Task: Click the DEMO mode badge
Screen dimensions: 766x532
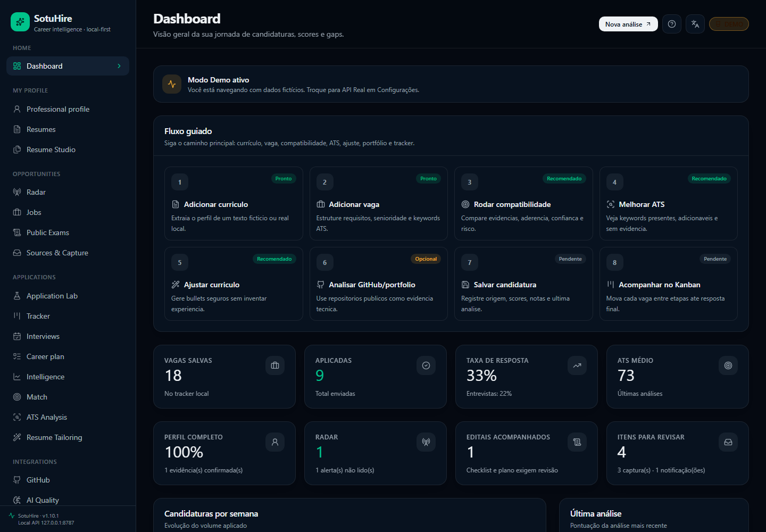Action: click(x=729, y=24)
